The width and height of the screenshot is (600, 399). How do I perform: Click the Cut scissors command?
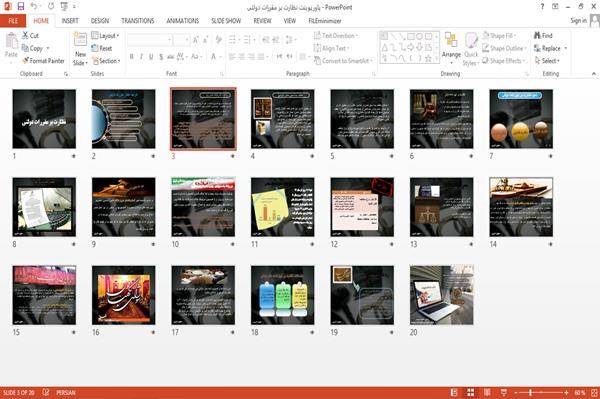pos(30,36)
